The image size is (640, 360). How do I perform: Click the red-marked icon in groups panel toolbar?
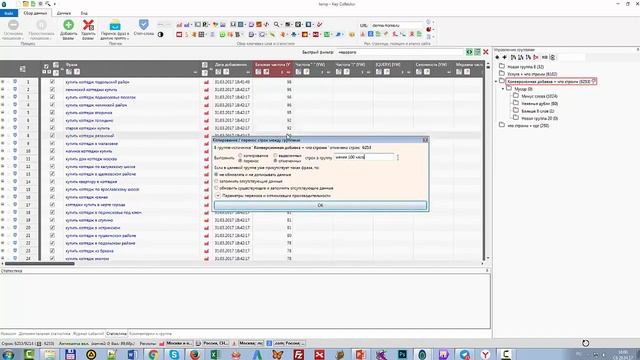536,58
